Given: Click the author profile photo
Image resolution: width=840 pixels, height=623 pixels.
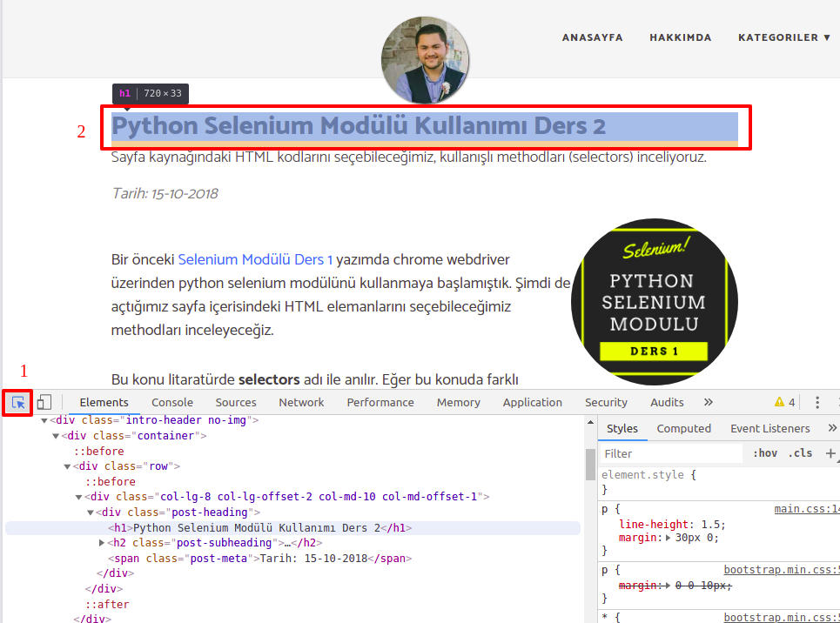Looking at the screenshot, I should [x=425, y=60].
